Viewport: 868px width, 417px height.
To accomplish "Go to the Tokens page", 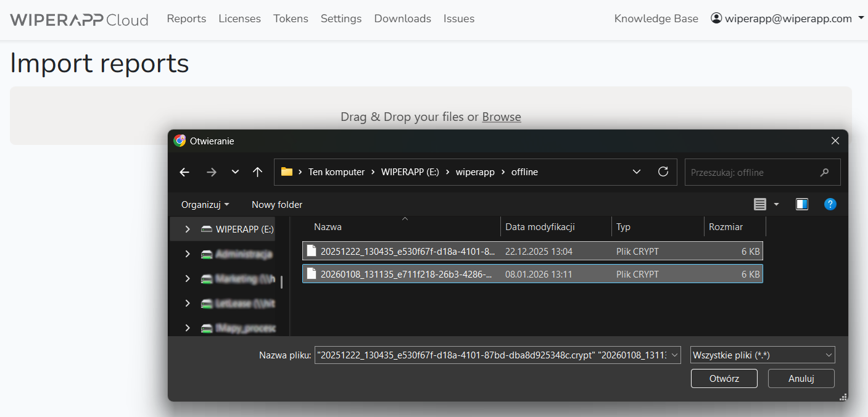I will (x=291, y=19).
